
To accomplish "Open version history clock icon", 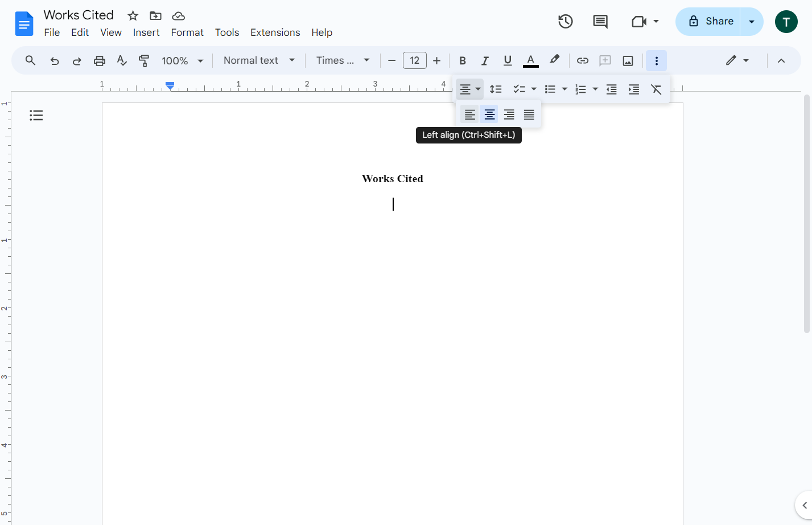I will 566,22.
